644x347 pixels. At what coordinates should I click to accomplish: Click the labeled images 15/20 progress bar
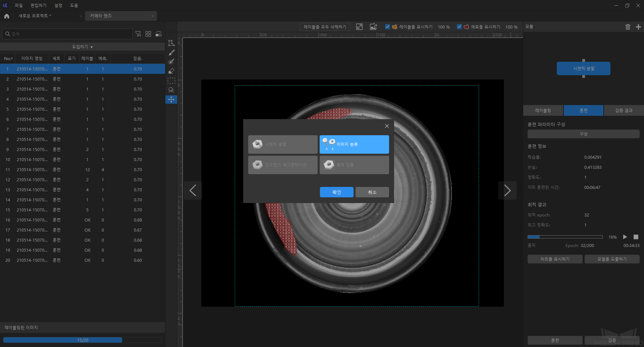pos(83,340)
